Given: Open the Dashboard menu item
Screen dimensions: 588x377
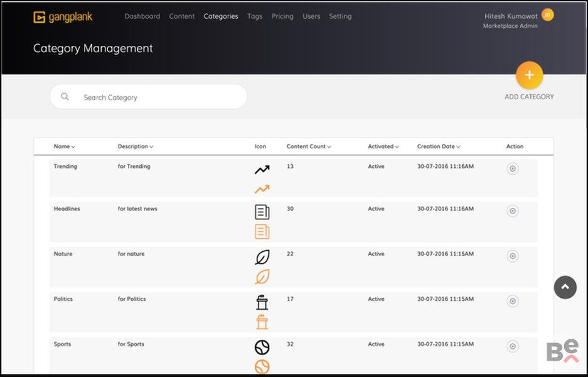Looking at the screenshot, I should [x=142, y=16].
